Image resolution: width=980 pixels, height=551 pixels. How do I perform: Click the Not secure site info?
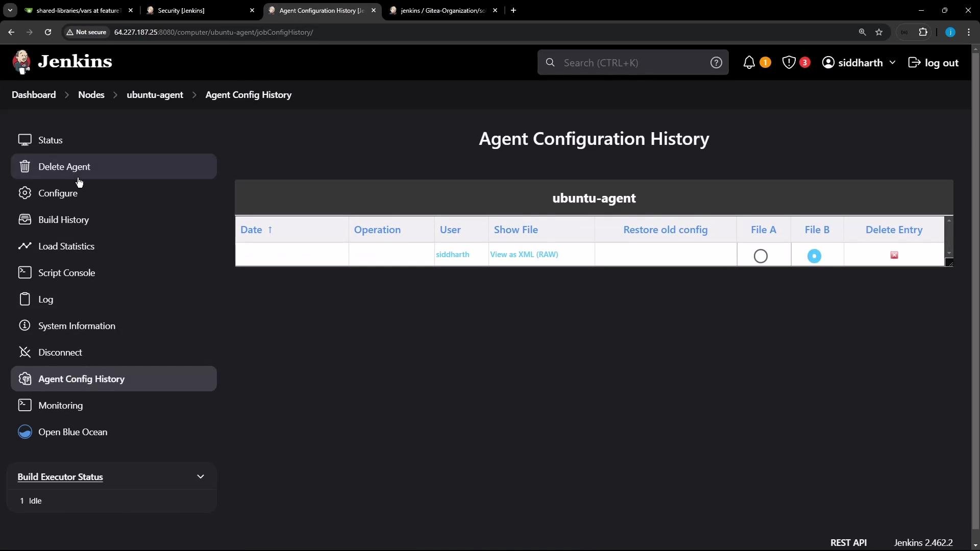[86, 32]
